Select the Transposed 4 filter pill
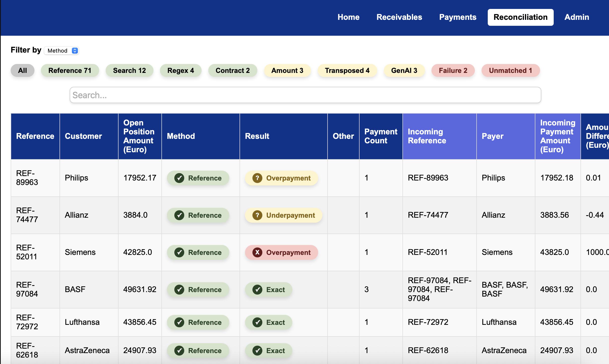This screenshot has width=609, height=364. pyautogui.click(x=347, y=70)
